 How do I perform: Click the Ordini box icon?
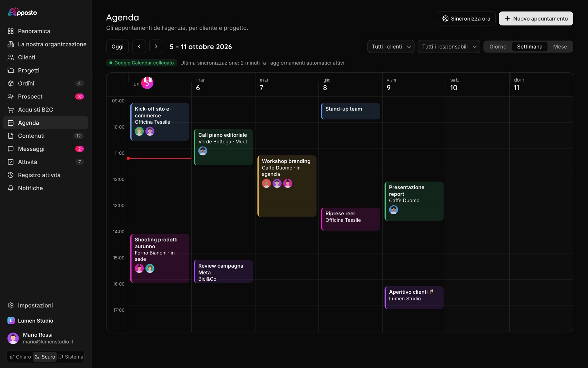click(11, 83)
